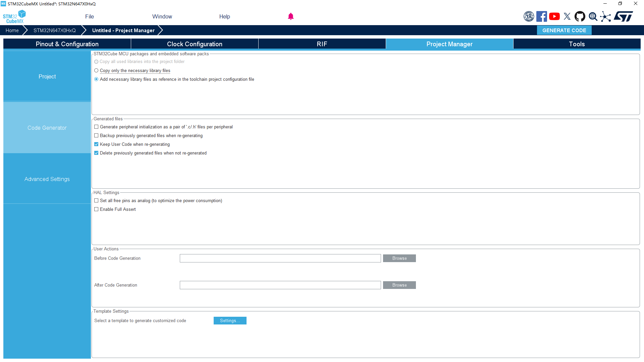Focus the After Code Generation field
Viewport: 644px width, 362px height.
coord(280,285)
